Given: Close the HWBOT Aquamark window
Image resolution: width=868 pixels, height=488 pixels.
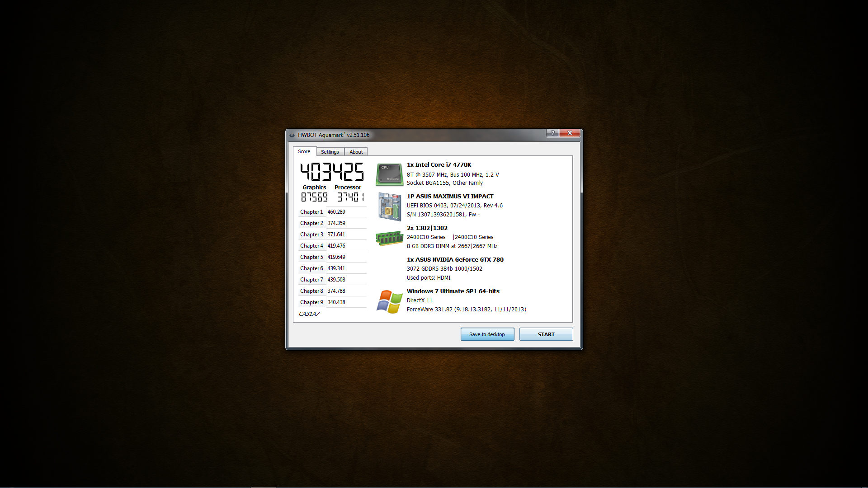Looking at the screenshot, I should tap(570, 133).
